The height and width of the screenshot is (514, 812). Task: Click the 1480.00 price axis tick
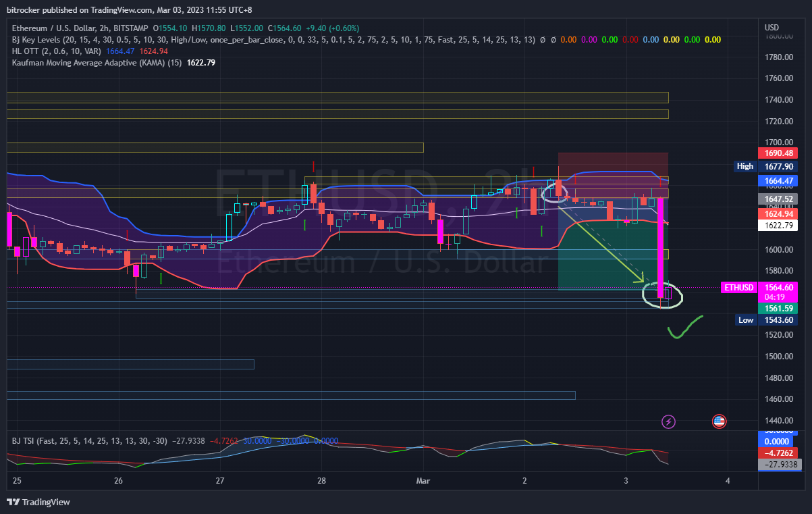point(778,378)
